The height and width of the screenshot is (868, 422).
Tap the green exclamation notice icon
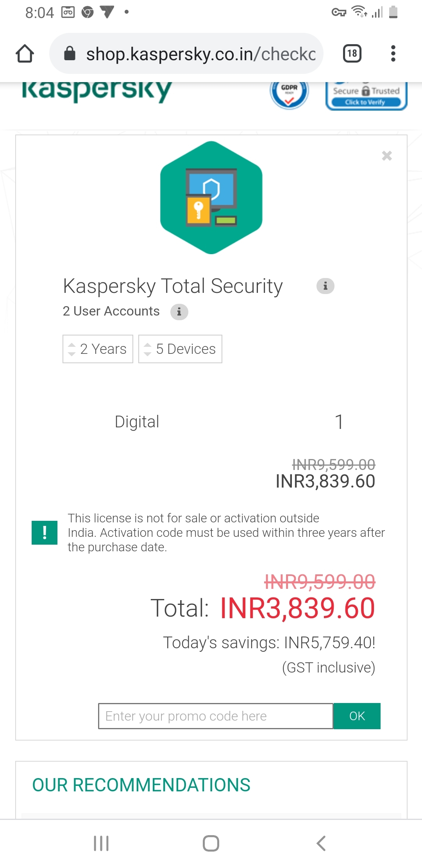click(45, 533)
